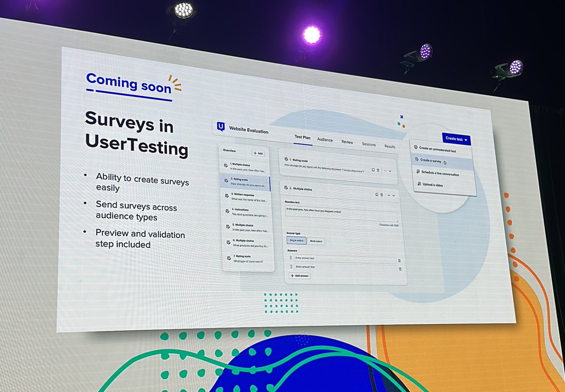Click the bullet Preview and validation step included
The width and height of the screenshot is (565, 392).
(x=140, y=239)
